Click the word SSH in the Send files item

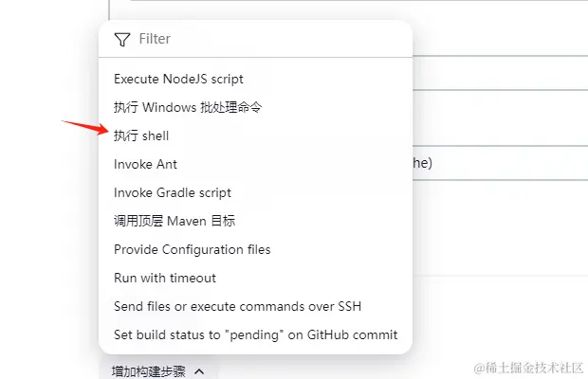350,306
